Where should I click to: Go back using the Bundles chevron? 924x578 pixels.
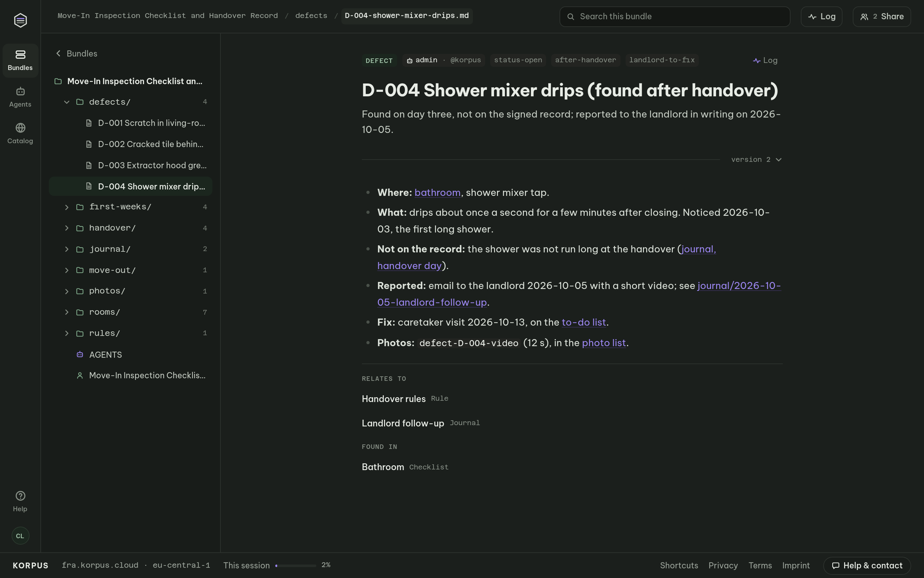(x=58, y=54)
